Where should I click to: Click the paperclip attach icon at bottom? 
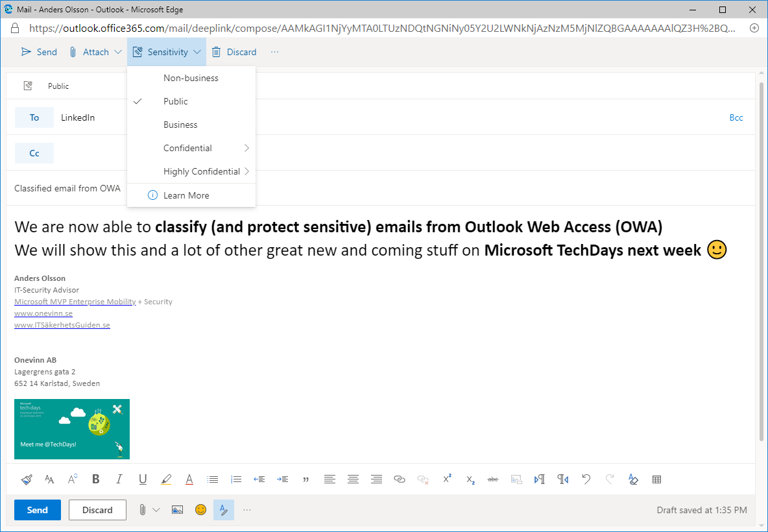click(x=142, y=510)
